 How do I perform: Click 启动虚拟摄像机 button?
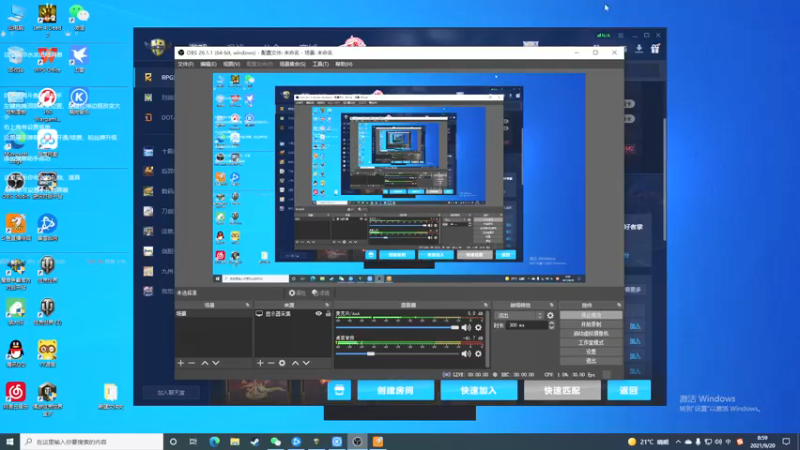(591, 334)
